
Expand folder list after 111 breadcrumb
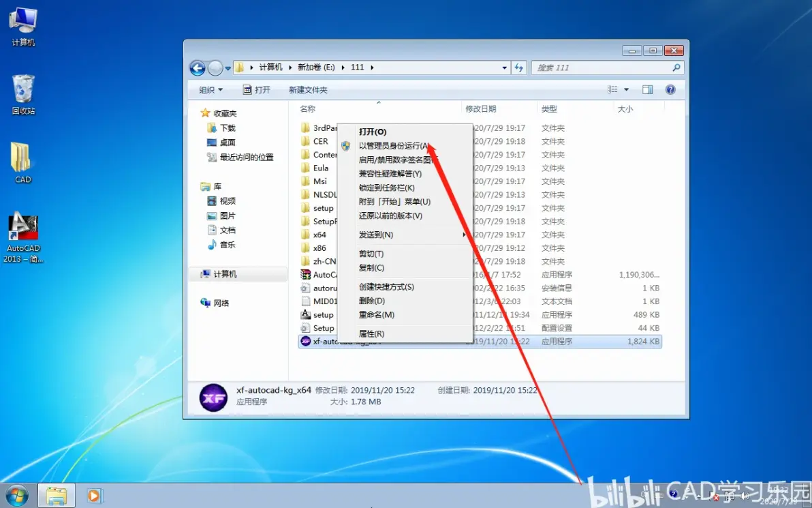click(x=372, y=68)
